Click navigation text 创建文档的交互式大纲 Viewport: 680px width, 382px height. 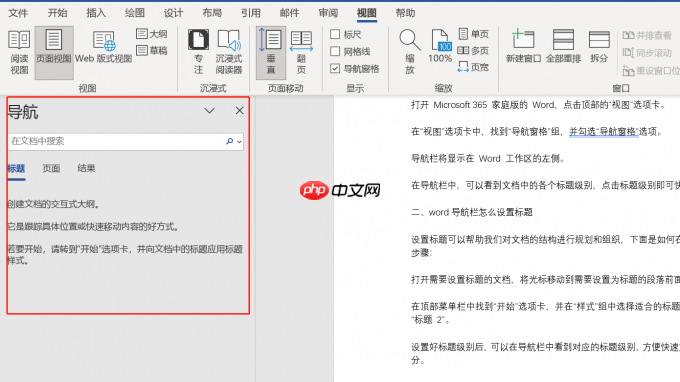54,204
